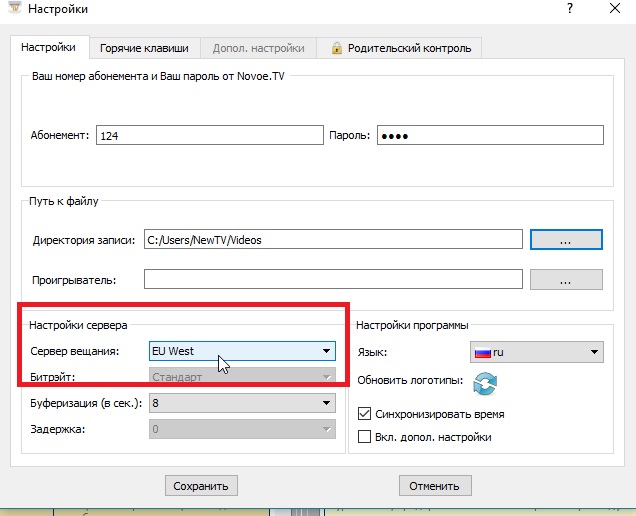Click the Russian flag in language dropdown
636x516 pixels.
483,353
